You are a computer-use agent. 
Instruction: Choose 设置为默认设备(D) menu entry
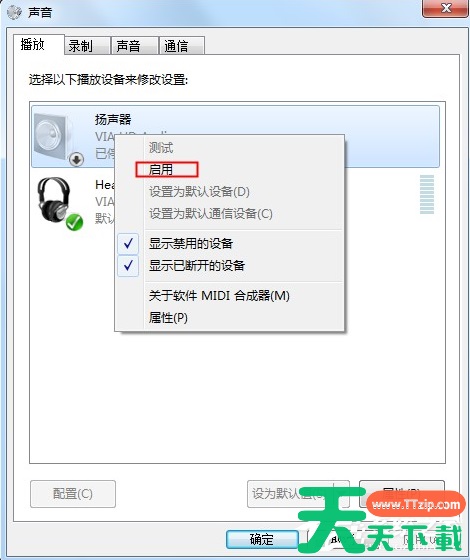coord(199,192)
